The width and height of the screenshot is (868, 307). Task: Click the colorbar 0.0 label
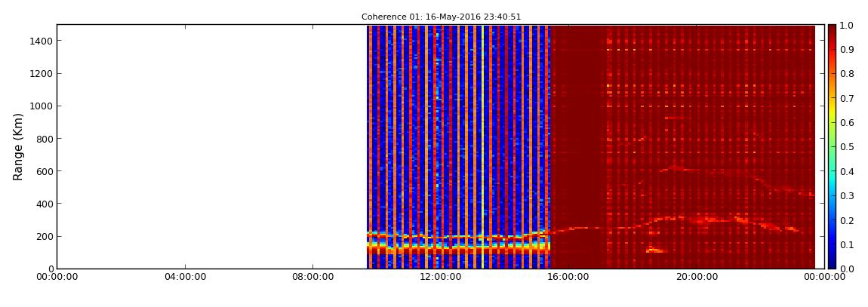point(846,269)
